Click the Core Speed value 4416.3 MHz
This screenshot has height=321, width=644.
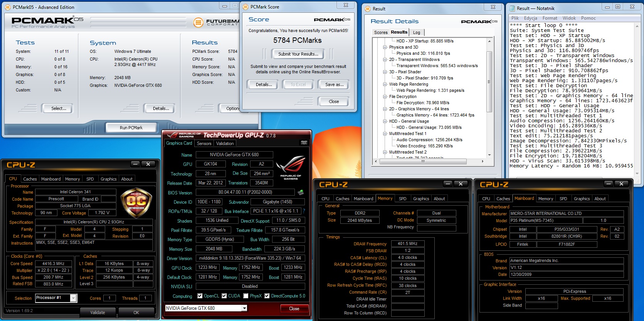click(54, 264)
